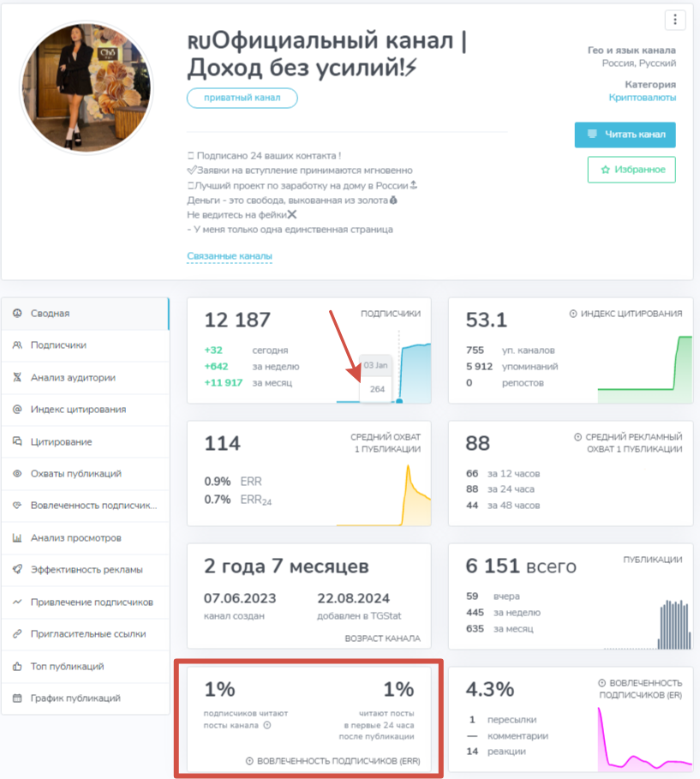The width and height of the screenshot is (700, 779).
Task: Click '755 уп. каналов' row
Action: 510,351
